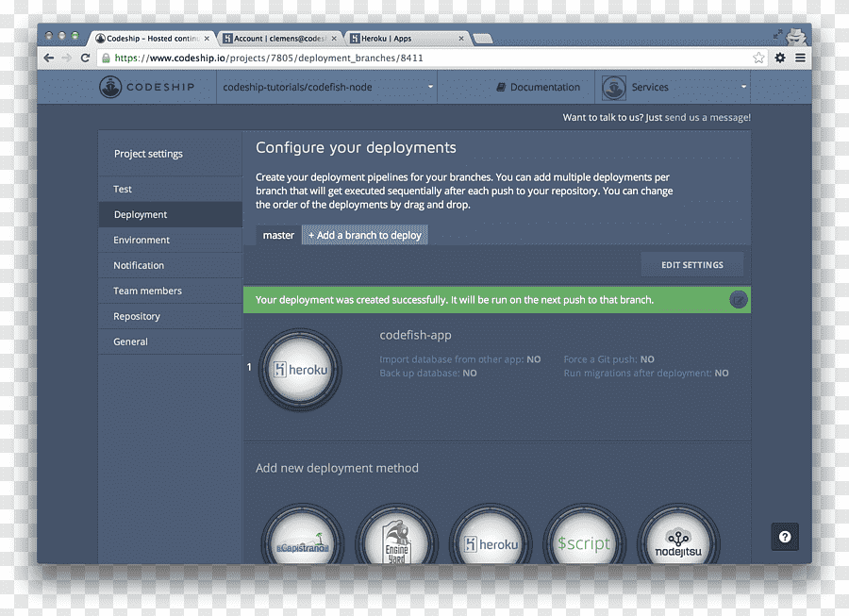This screenshot has height=616, width=849.
Task: Open Team members in sidebar
Action: (170, 291)
